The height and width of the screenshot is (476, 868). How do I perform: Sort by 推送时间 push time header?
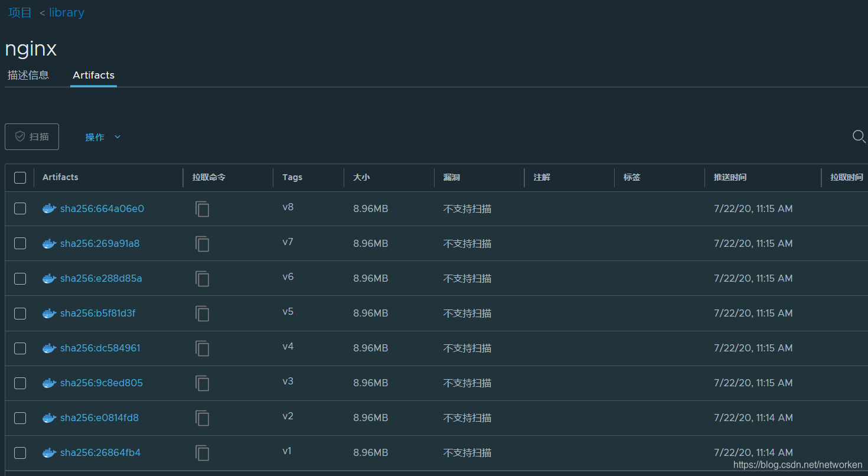pos(730,177)
